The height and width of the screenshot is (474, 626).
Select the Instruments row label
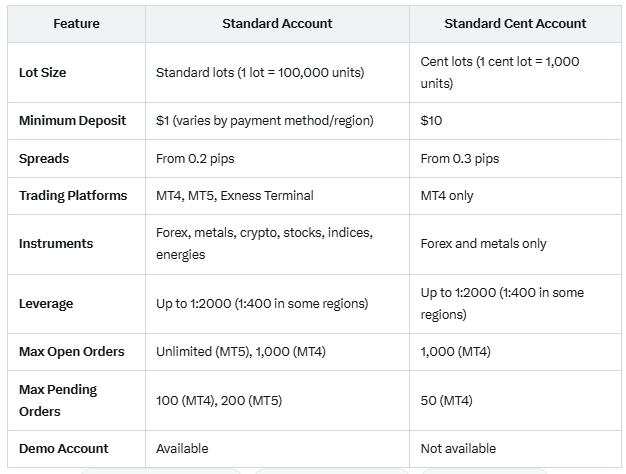pyautogui.click(x=56, y=244)
